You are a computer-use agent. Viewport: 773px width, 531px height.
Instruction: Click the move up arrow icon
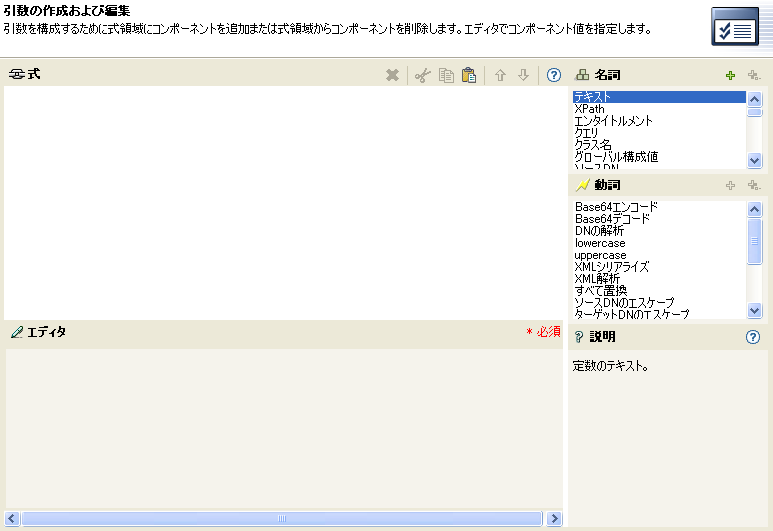tap(500, 75)
